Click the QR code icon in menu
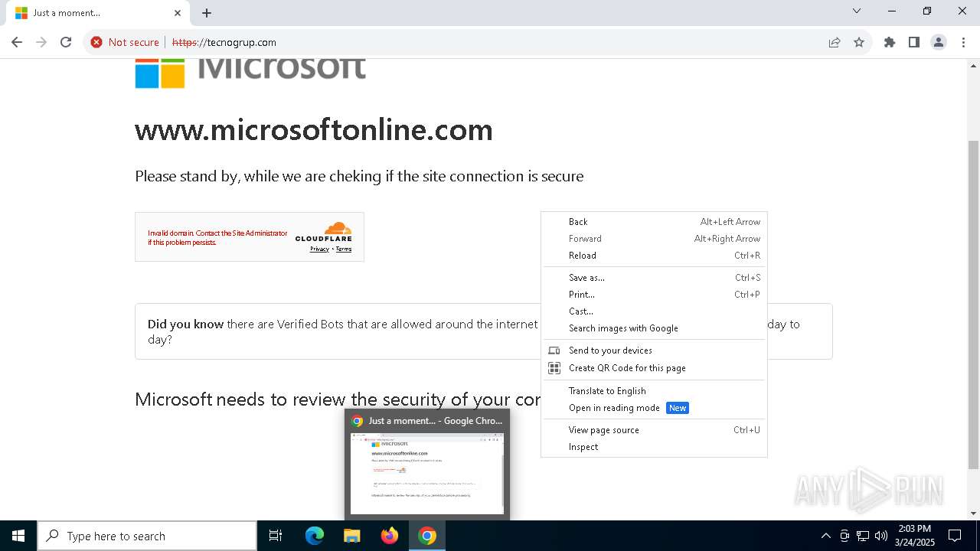The height and width of the screenshot is (551, 980). pyautogui.click(x=554, y=368)
